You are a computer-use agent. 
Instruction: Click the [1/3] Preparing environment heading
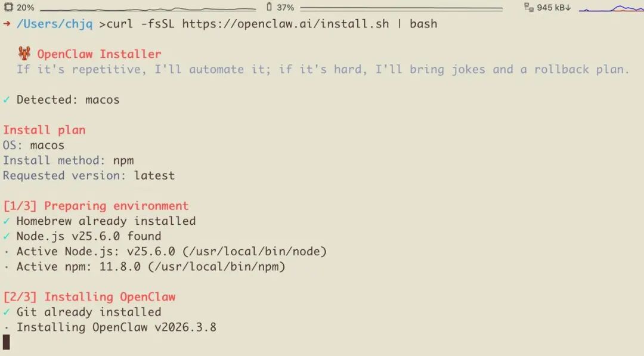(x=95, y=206)
